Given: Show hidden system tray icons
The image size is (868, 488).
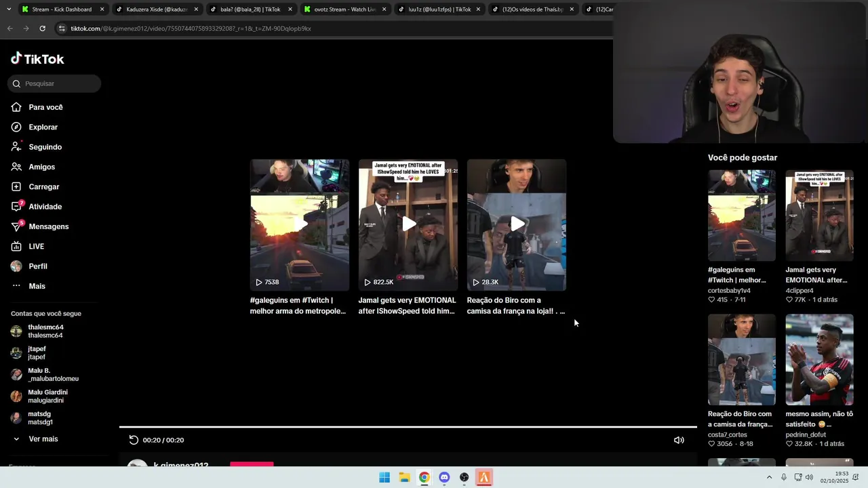Looking at the screenshot, I should tap(769, 477).
